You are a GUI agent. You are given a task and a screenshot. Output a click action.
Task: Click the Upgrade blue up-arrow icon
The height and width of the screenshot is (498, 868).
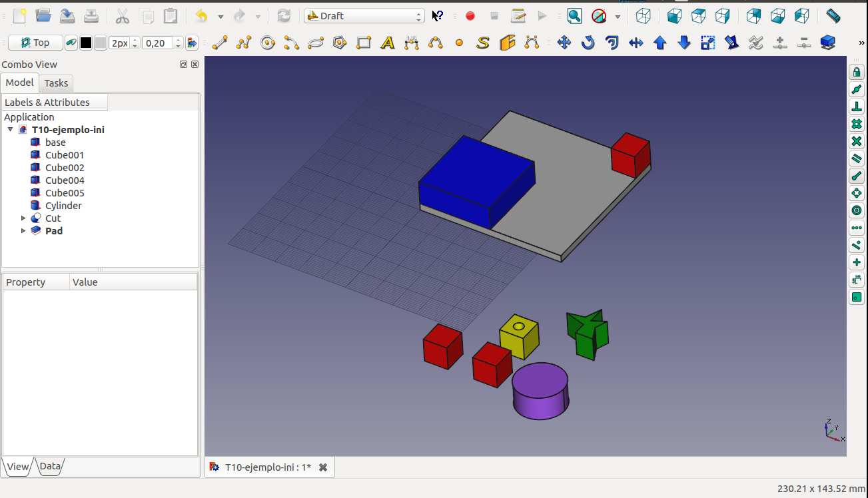pyautogui.click(x=660, y=43)
